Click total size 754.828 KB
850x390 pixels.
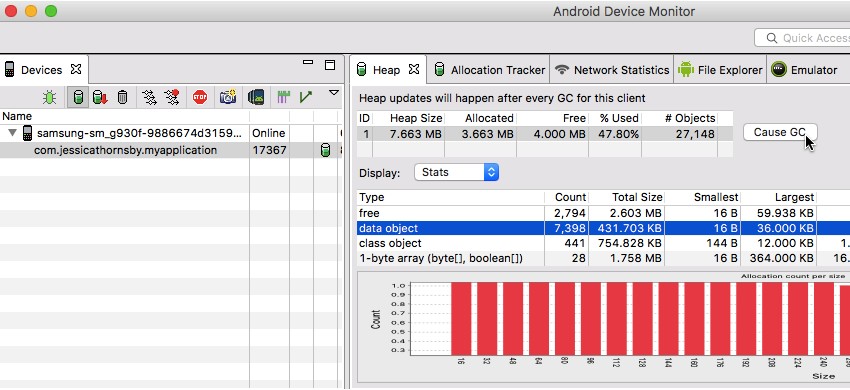click(x=629, y=244)
